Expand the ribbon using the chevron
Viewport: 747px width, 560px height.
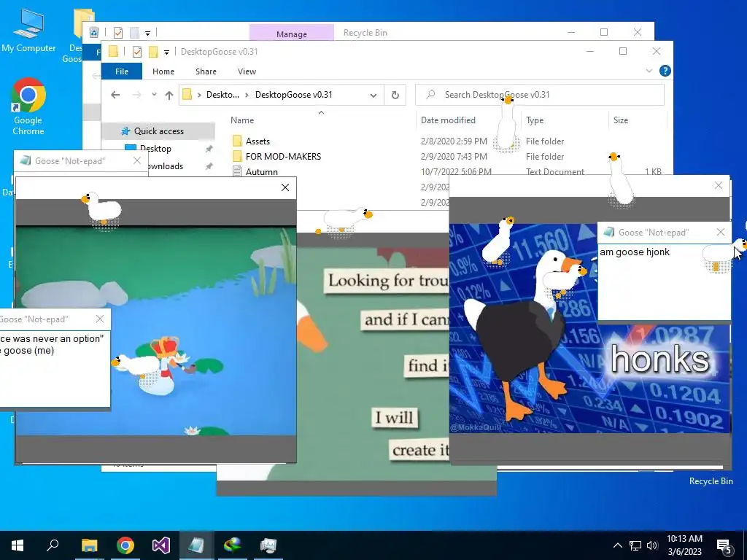[x=649, y=71]
